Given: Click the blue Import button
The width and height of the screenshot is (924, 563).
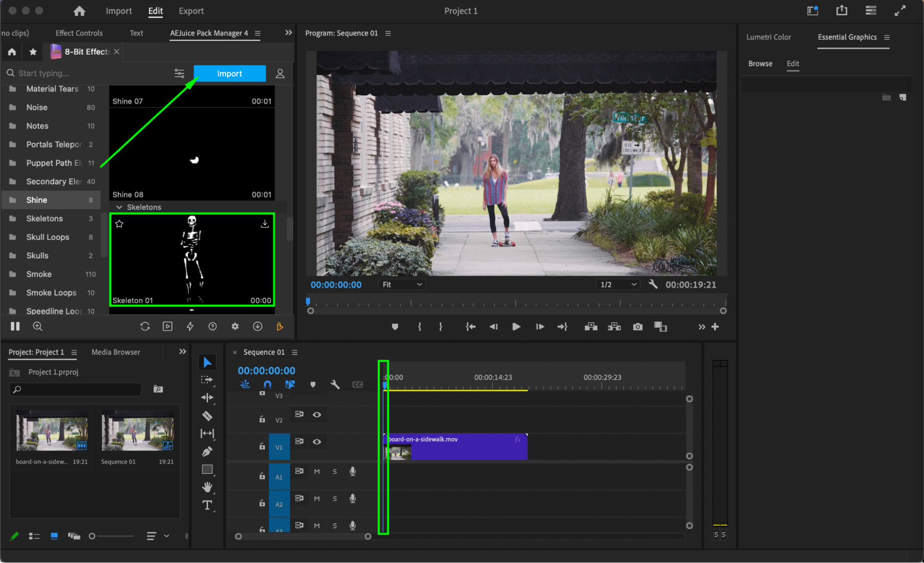Looking at the screenshot, I should click(x=229, y=73).
